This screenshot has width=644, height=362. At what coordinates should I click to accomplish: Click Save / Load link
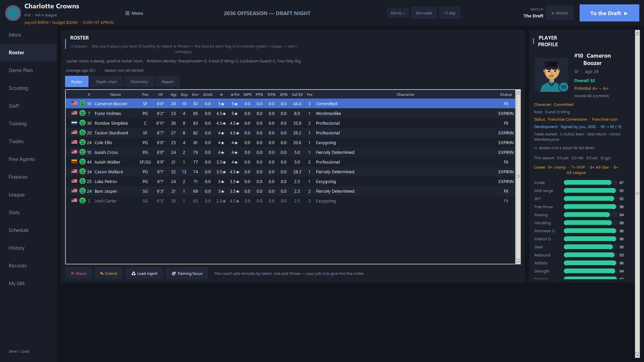tap(19, 351)
